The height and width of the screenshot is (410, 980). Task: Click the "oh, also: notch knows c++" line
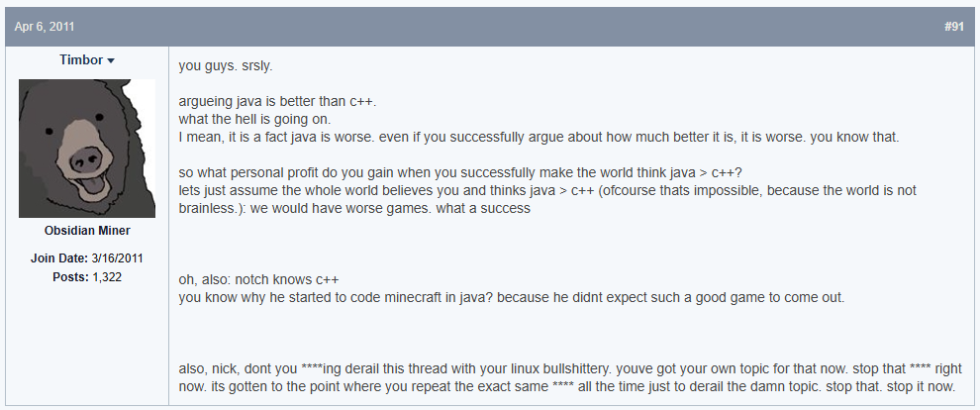258,279
